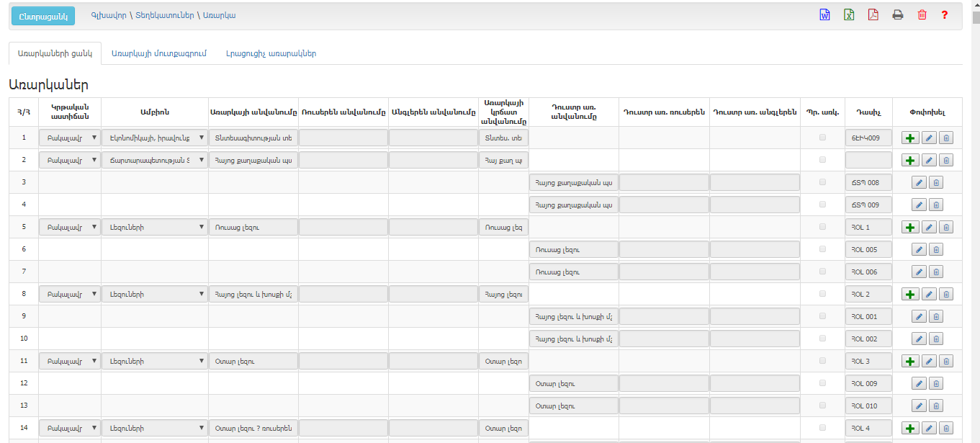Open help via the red question mark
This screenshot has height=443, width=980.
coord(945,15)
